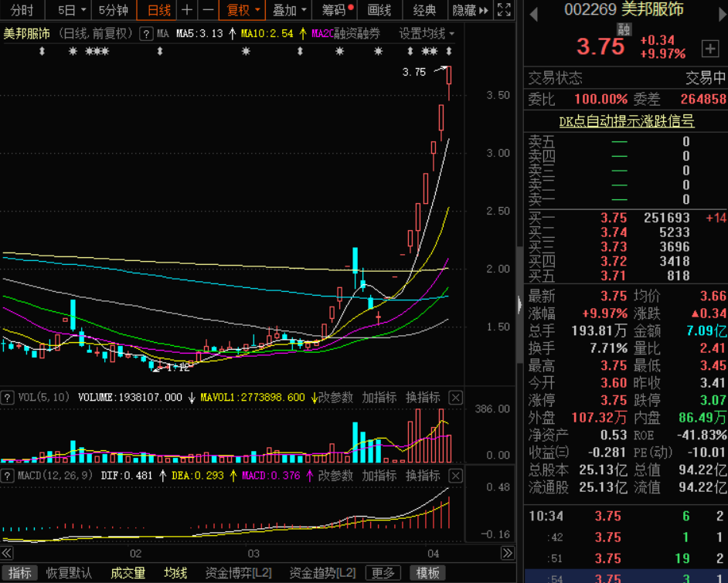
Task: Add stock to watchlist with plus box
Action: (x=709, y=49)
